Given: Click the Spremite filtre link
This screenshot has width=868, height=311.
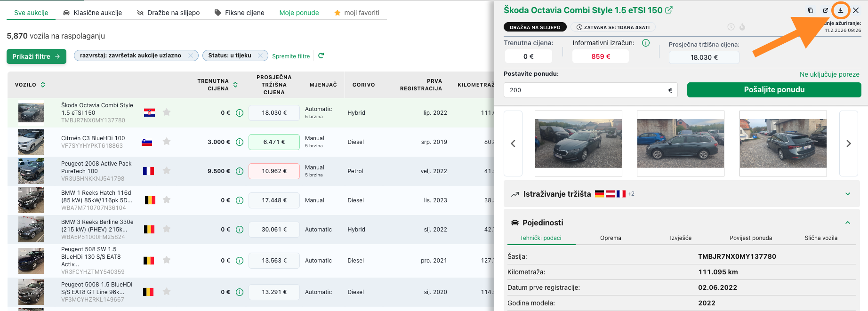Looking at the screenshot, I should pos(291,56).
